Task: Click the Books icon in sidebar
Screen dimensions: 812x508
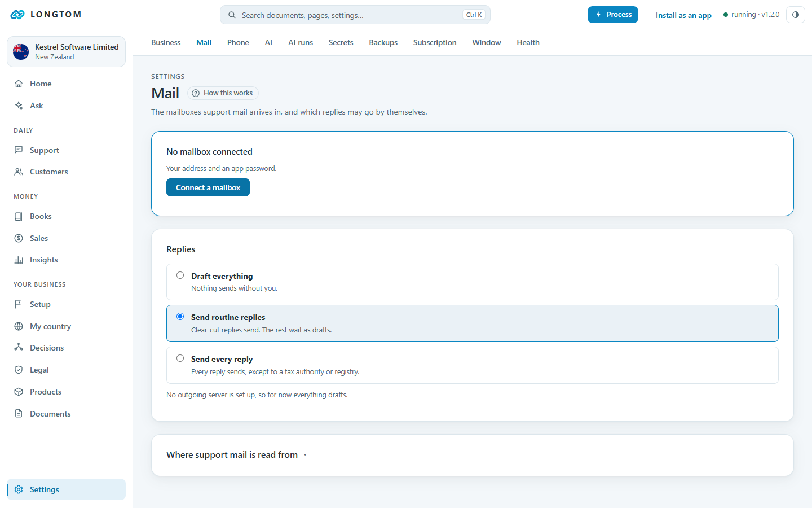Action: 19,216
